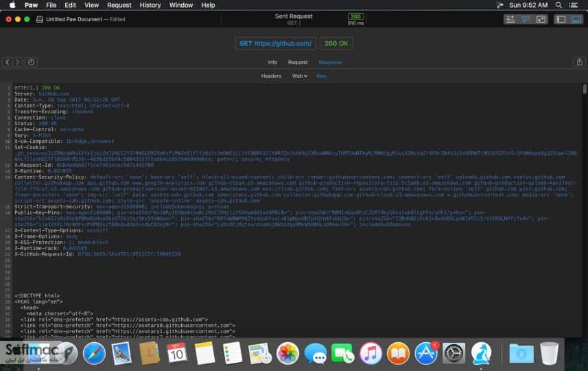
Task: Click the X-Request-Id header line
Action: [x=84, y=165]
